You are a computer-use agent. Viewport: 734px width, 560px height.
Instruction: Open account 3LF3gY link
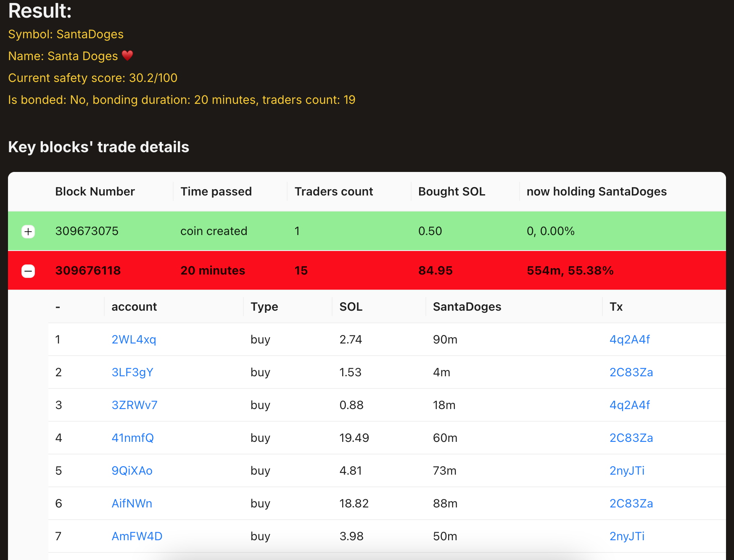(132, 372)
